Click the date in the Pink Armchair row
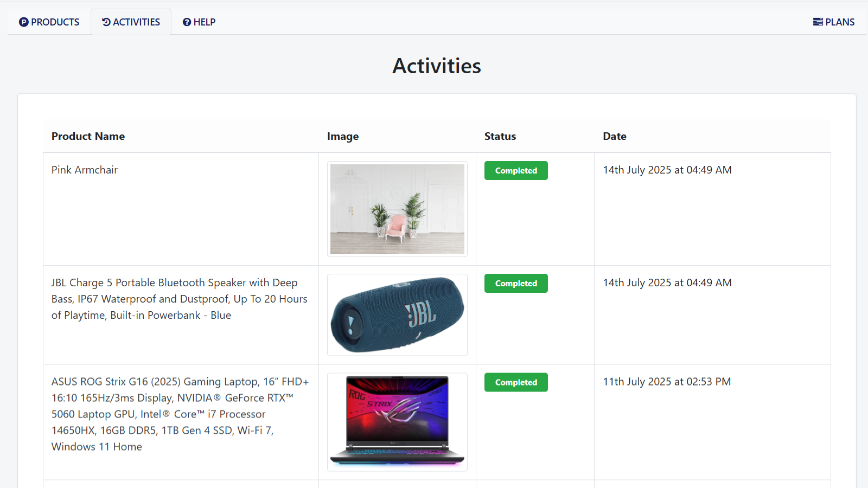 point(667,170)
